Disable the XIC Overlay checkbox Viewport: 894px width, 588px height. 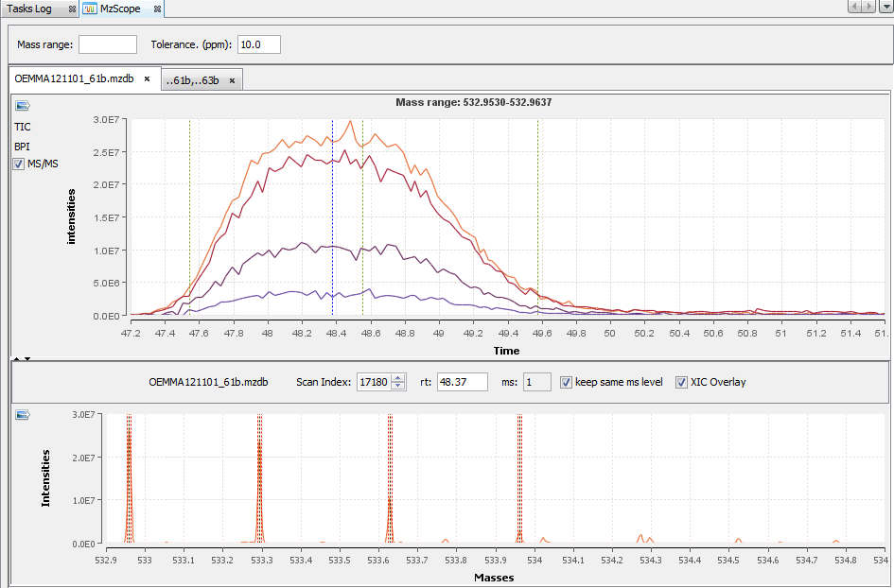(681, 382)
